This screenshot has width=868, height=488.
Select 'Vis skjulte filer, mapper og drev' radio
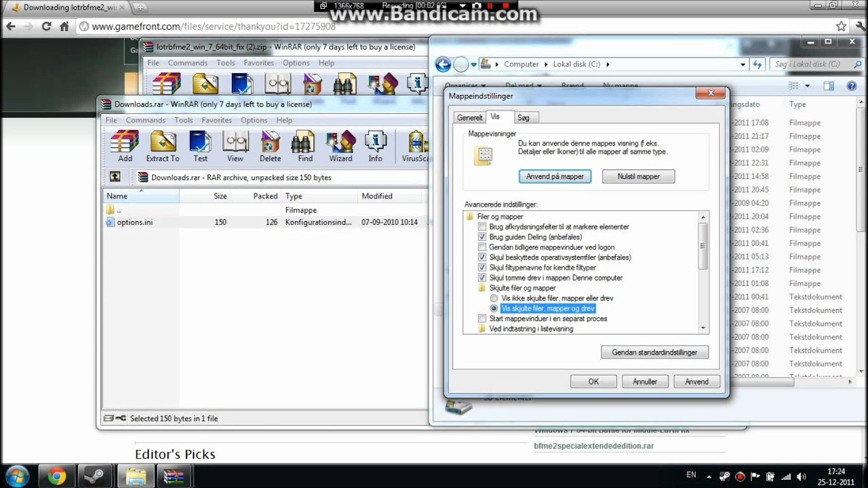[x=494, y=308]
